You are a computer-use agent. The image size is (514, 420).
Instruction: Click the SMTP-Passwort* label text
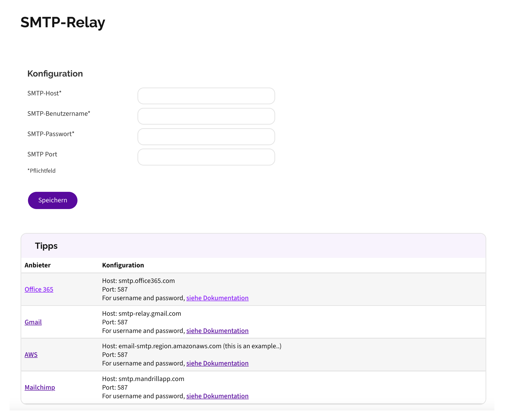tap(51, 134)
